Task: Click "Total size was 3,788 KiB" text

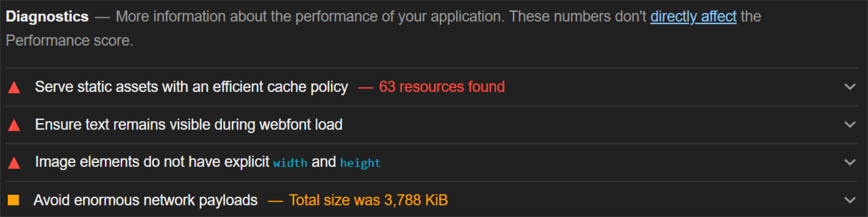Action: click(368, 200)
